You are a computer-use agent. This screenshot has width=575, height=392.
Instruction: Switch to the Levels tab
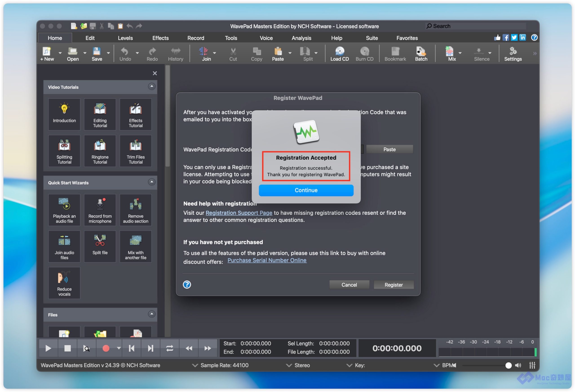point(125,38)
